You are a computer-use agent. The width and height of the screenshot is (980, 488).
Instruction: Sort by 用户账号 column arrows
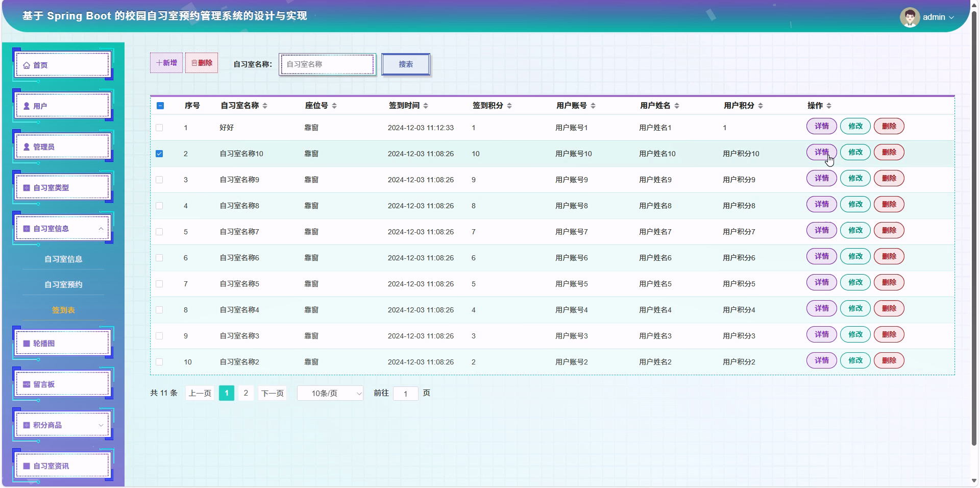click(593, 106)
